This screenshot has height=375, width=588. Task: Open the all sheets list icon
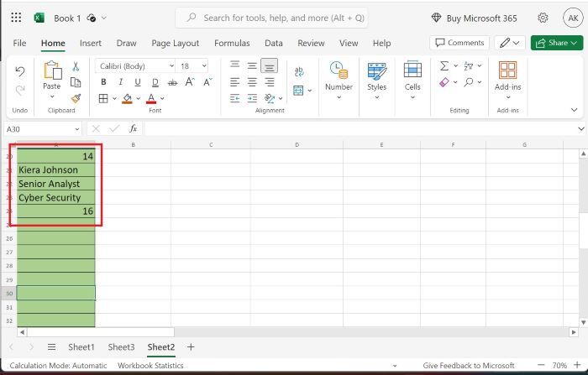point(52,347)
